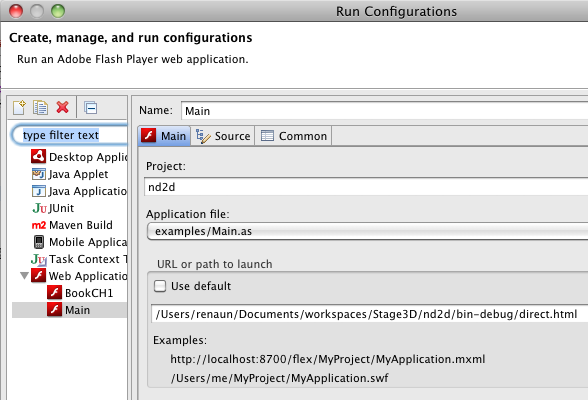Click the MyApplication.swf example path
The height and width of the screenshot is (400, 588).
click(x=280, y=378)
